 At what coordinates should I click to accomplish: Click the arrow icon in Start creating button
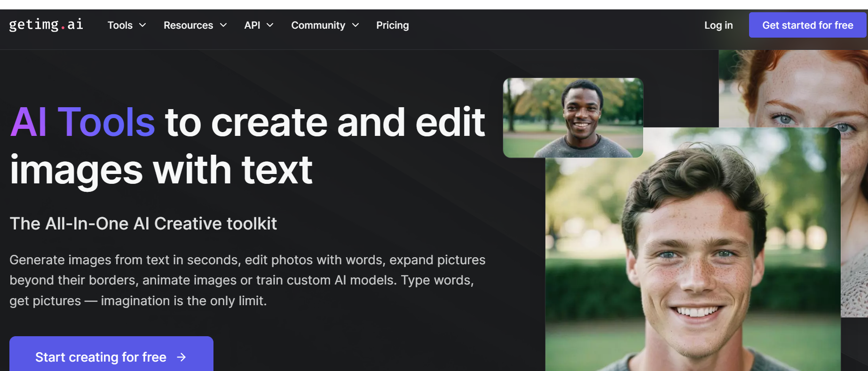[181, 357]
